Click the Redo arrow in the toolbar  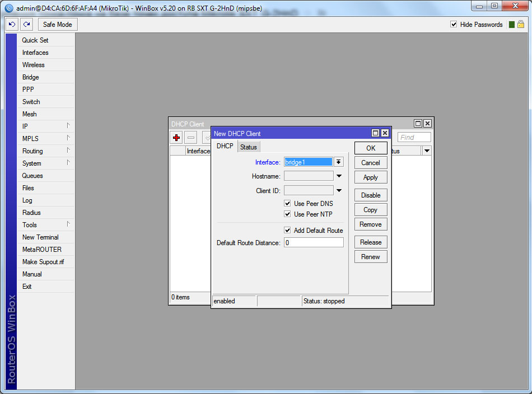[26, 25]
